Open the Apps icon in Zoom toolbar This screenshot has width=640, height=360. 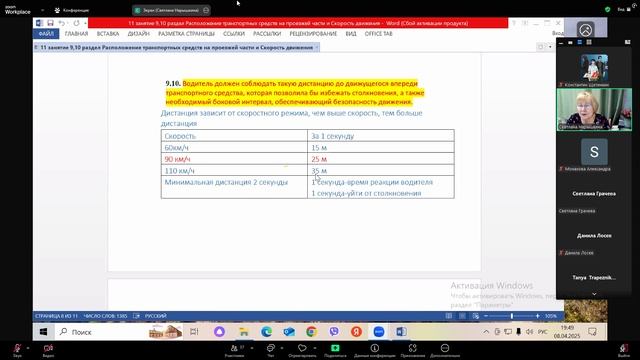click(x=413, y=348)
